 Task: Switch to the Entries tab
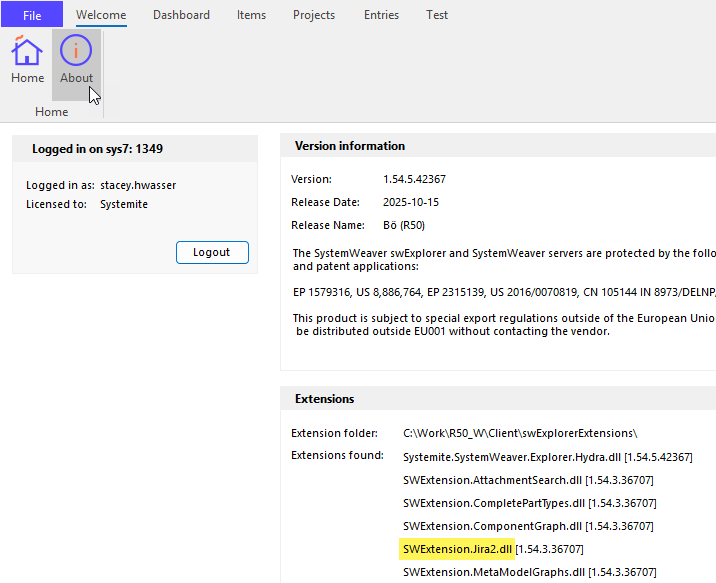point(381,15)
